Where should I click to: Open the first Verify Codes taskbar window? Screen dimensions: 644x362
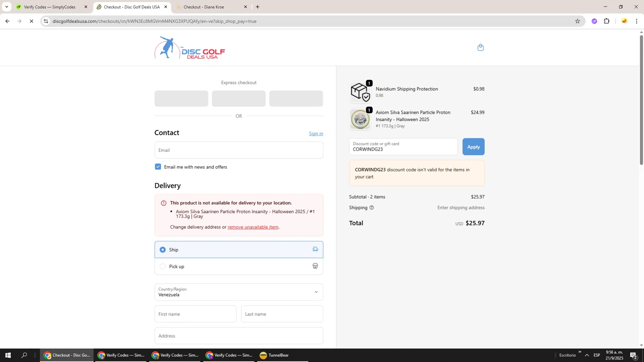coord(121,355)
